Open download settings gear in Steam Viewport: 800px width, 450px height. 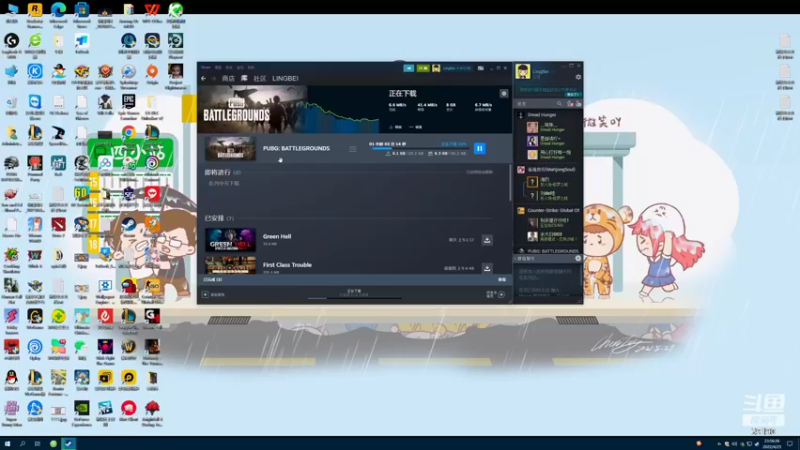[x=504, y=93]
